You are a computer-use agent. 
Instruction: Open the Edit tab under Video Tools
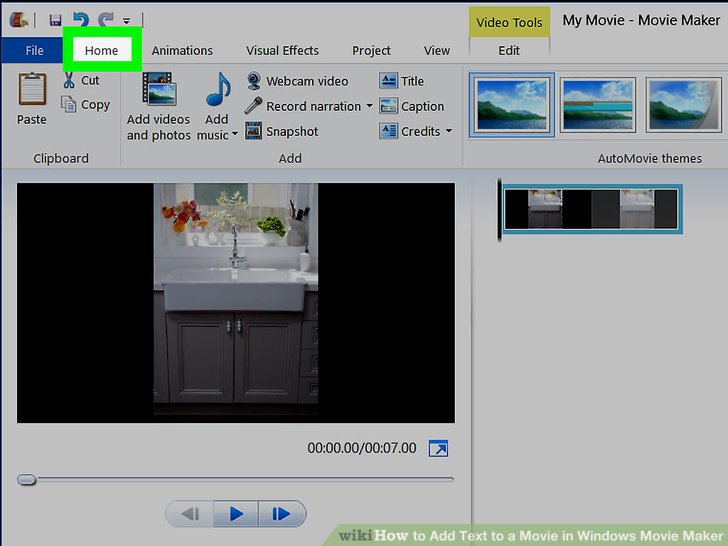coord(509,50)
